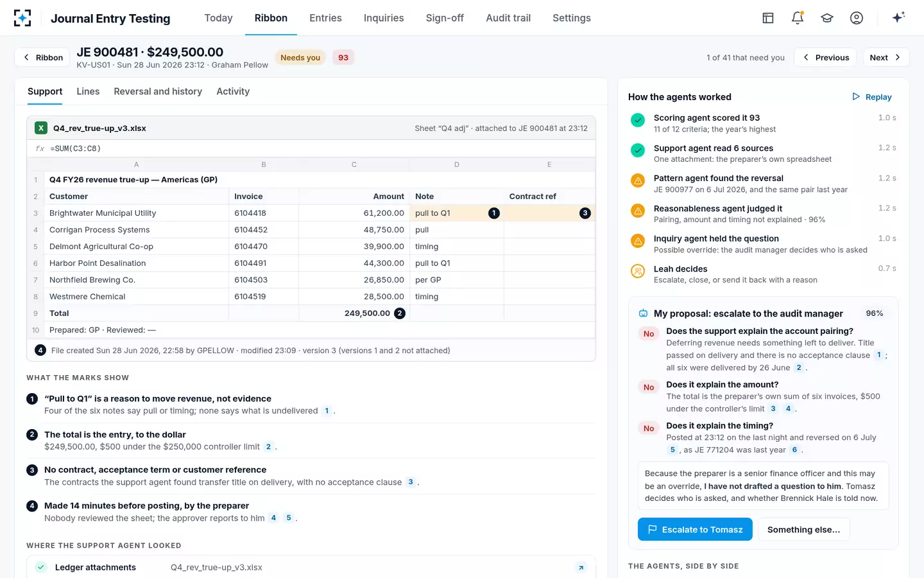Open the layout panel icon in the top bar
924x578 pixels.
coord(768,18)
